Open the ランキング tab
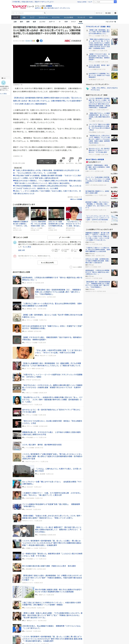This screenshot has height=644, width=129. [x=81, y=17]
